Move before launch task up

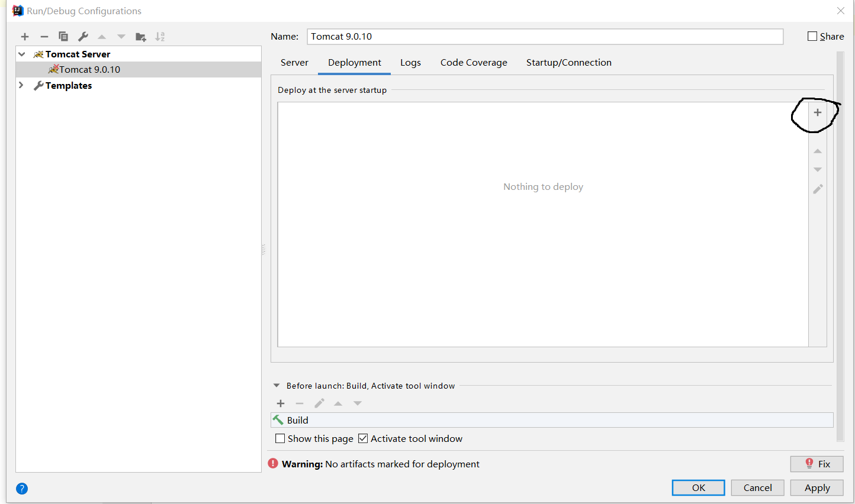click(338, 403)
